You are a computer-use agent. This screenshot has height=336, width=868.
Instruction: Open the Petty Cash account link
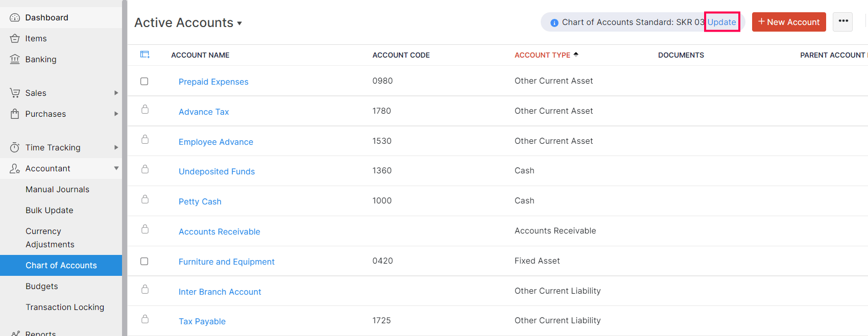click(200, 201)
